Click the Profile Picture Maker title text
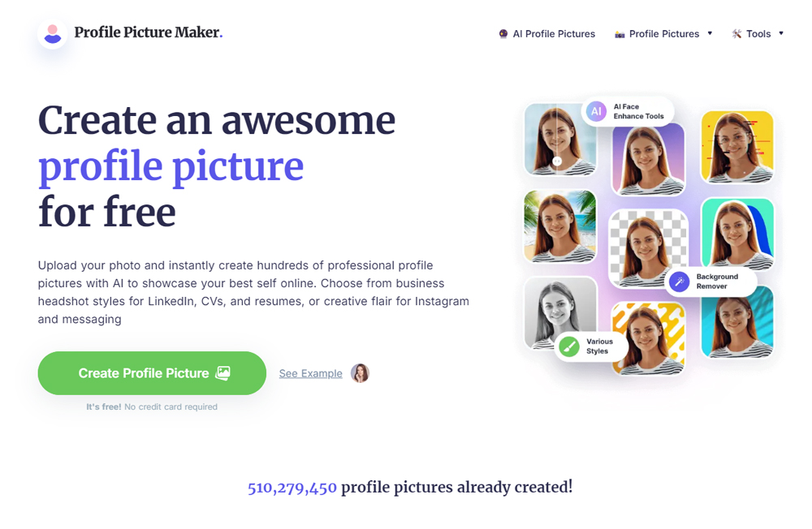This screenshot has width=812, height=529. coord(148,32)
